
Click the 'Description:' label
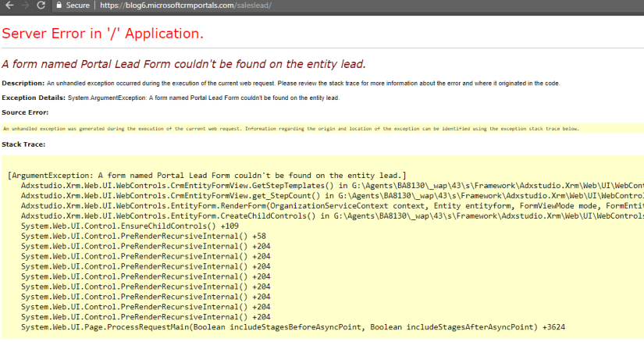pos(23,83)
